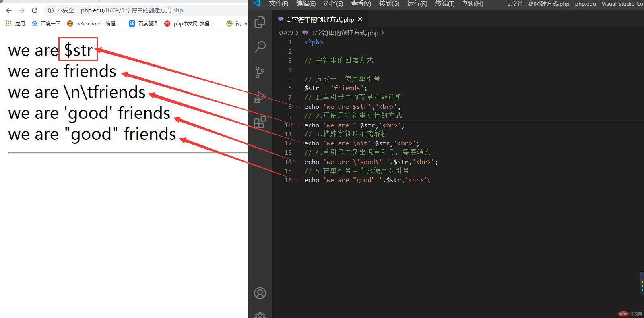This screenshot has width=644, height=318.
Task: Expand the file name breadcrumb in editor
Action: point(344,33)
